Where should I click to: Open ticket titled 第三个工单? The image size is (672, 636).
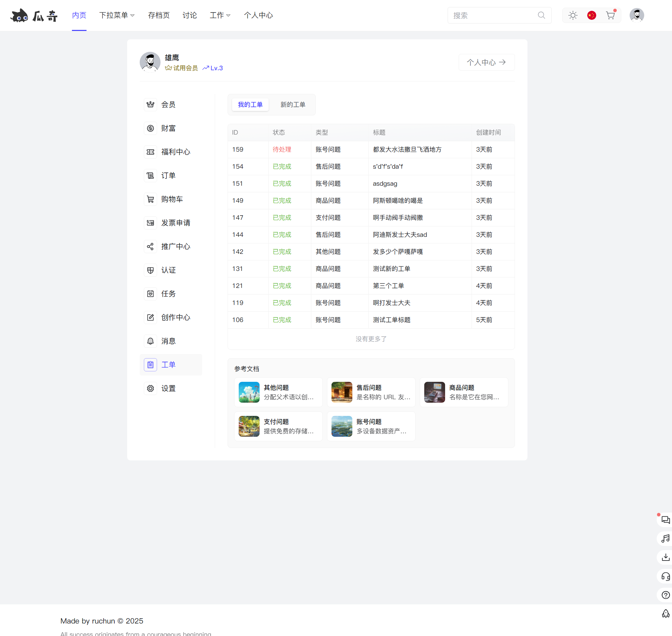point(388,286)
